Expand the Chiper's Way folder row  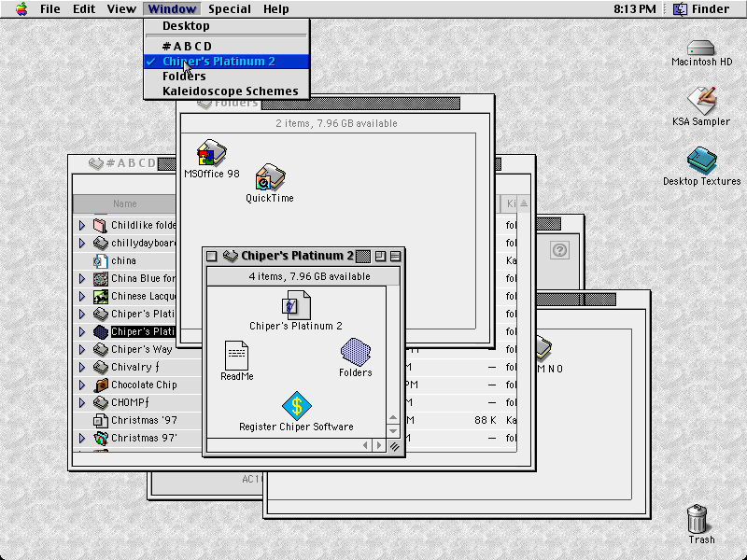pyautogui.click(x=82, y=349)
